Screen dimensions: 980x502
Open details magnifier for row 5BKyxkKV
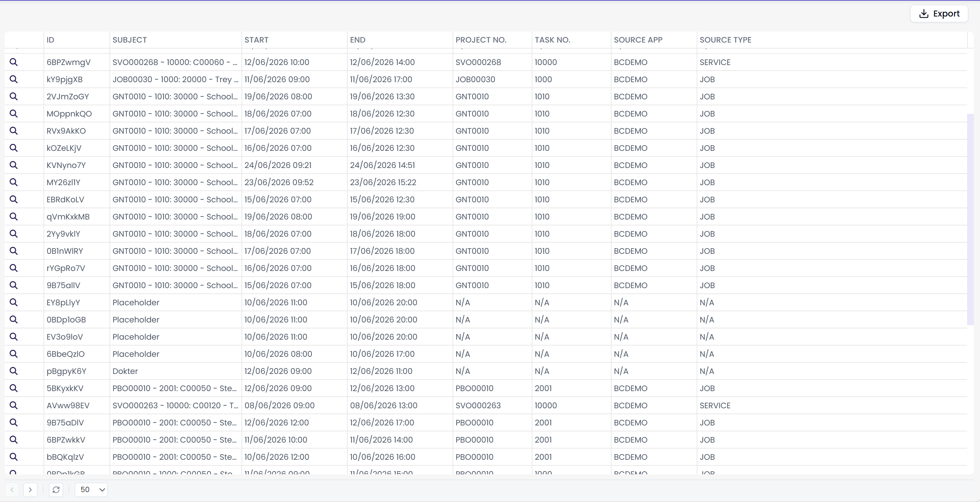(13, 388)
